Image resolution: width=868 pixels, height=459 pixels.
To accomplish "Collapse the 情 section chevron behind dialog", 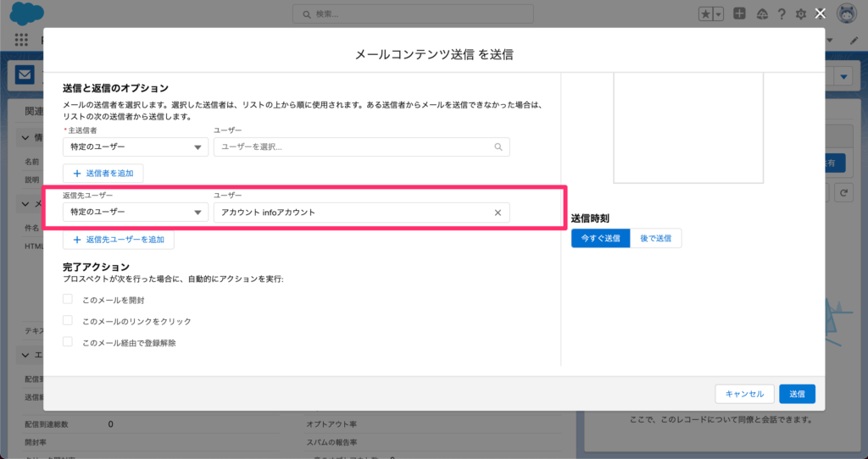I will pos(25,137).
